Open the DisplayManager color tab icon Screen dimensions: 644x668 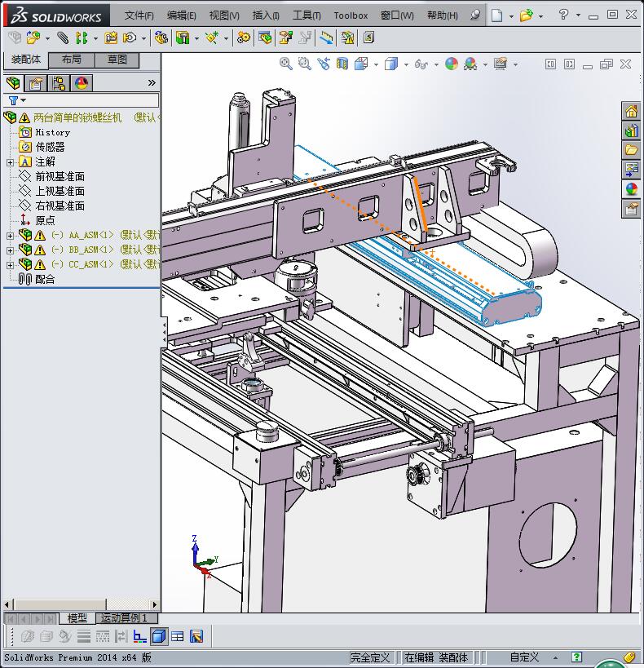82,83
